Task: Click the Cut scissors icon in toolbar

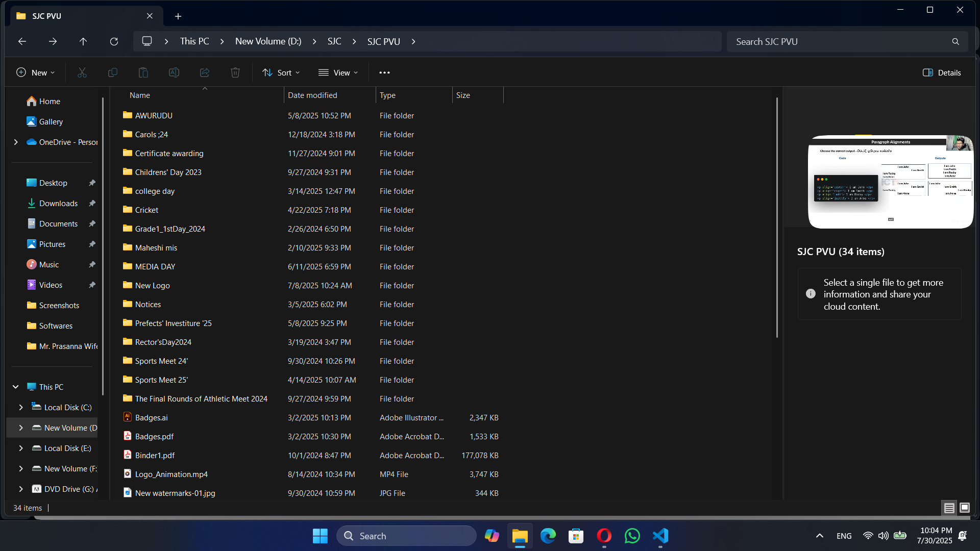Action: coord(82,72)
